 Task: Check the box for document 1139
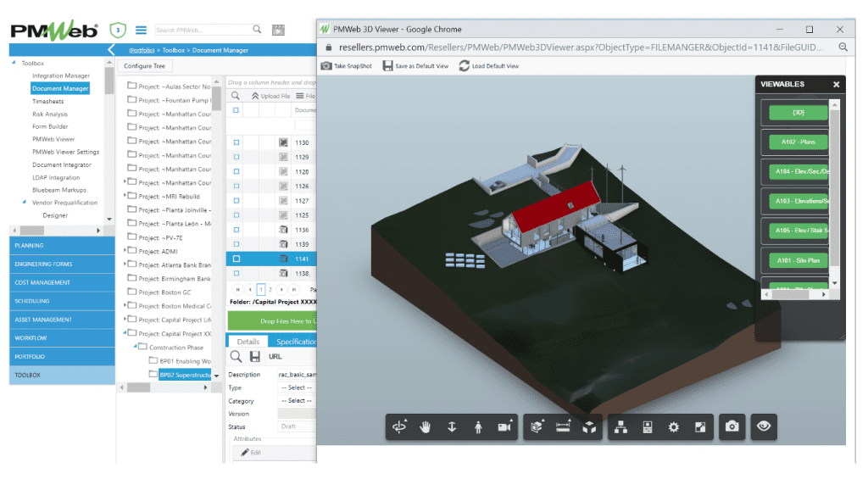(x=236, y=244)
